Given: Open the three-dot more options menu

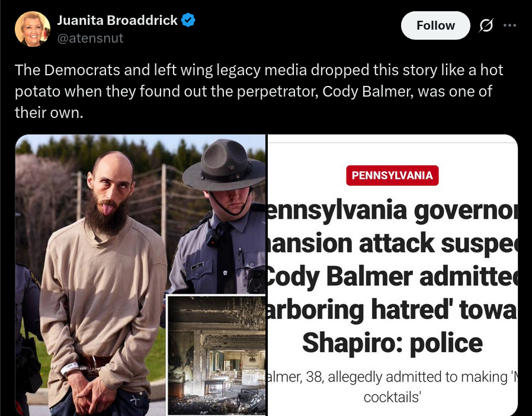Looking at the screenshot, I should (509, 25).
